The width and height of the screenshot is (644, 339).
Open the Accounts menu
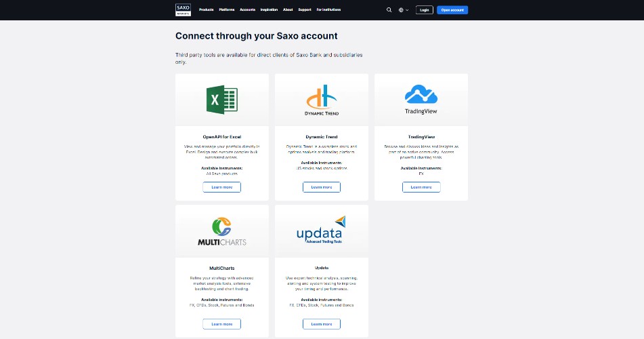coord(247,10)
